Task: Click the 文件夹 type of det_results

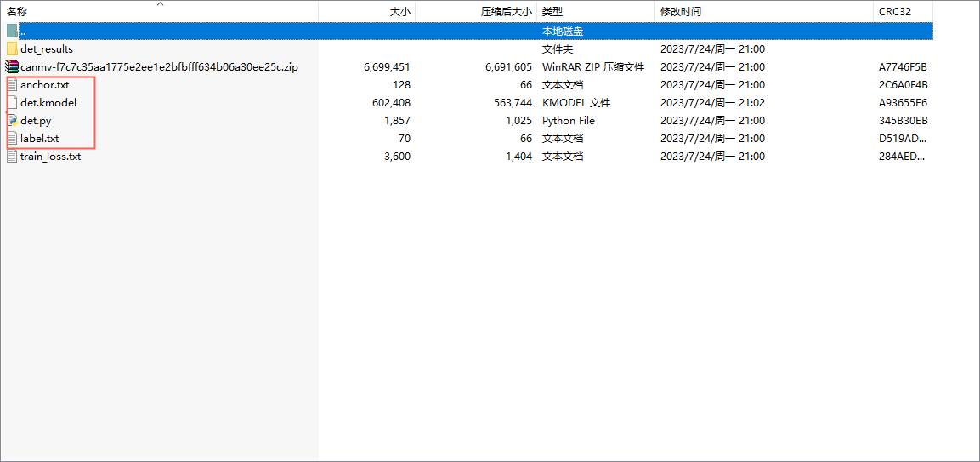Action: click(558, 48)
